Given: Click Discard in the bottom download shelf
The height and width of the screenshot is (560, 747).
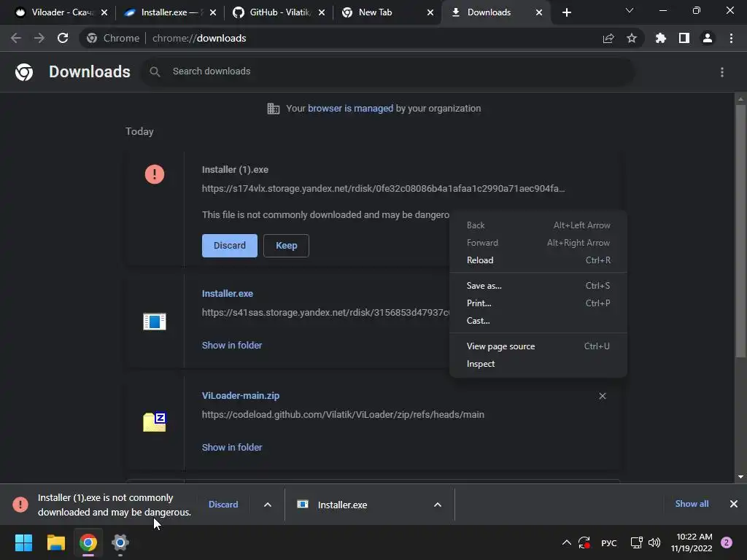Looking at the screenshot, I should 223,505.
